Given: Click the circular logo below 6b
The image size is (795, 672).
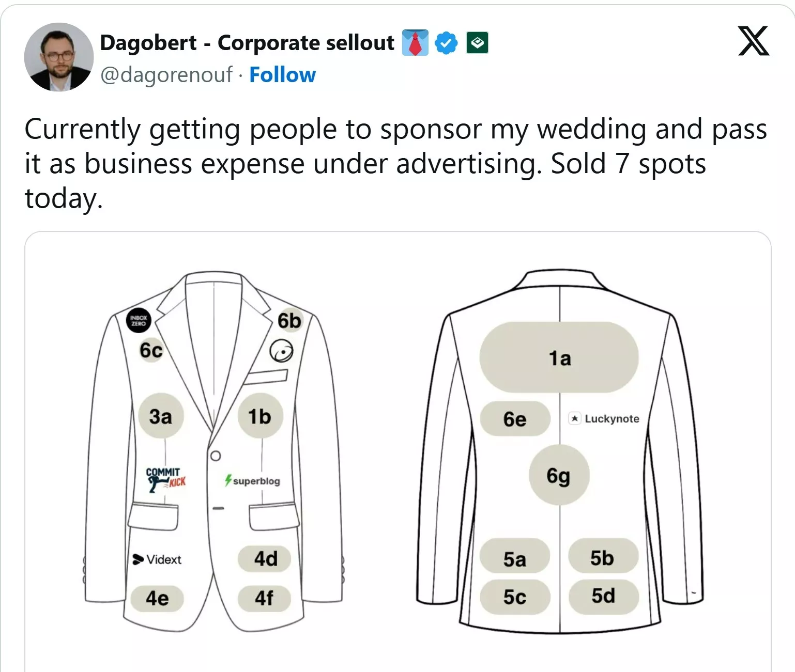Looking at the screenshot, I should pos(281,351).
